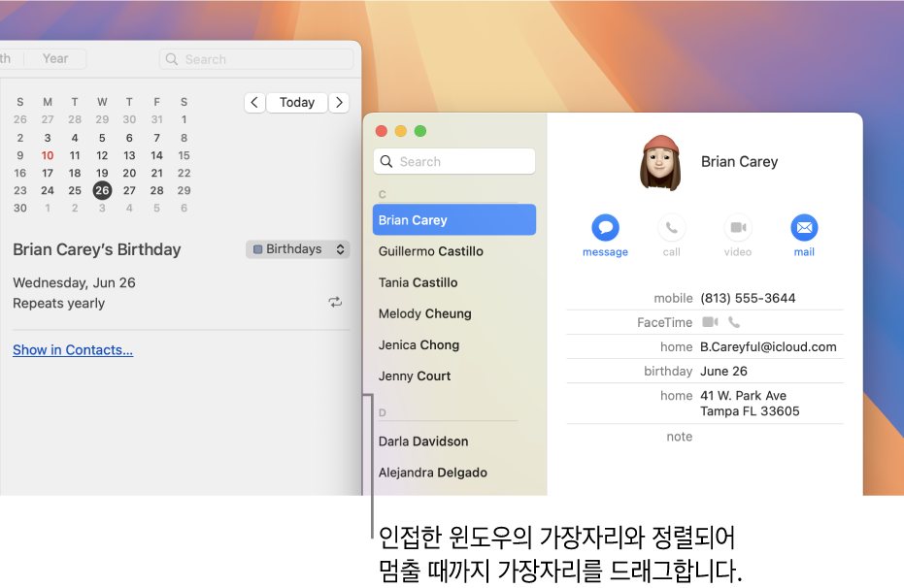The image size is (904, 588).
Task: Select date 19 in the mini calendar
Action: (x=102, y=173)
